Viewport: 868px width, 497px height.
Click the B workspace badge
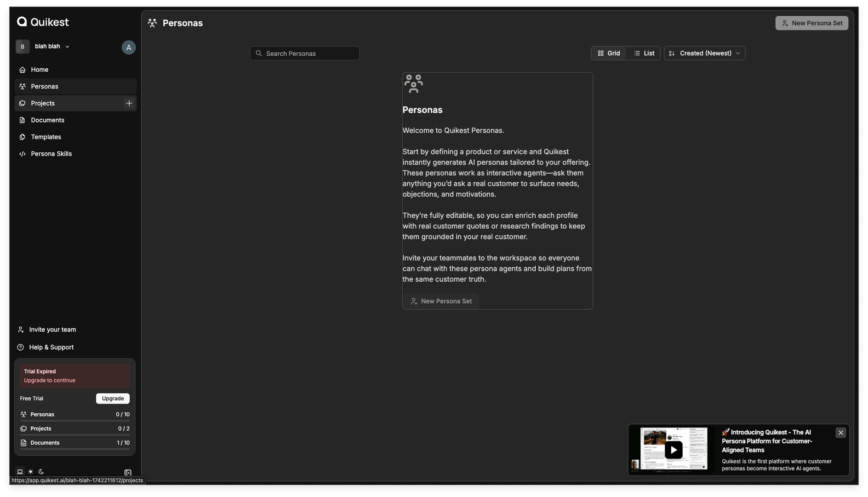23,46
